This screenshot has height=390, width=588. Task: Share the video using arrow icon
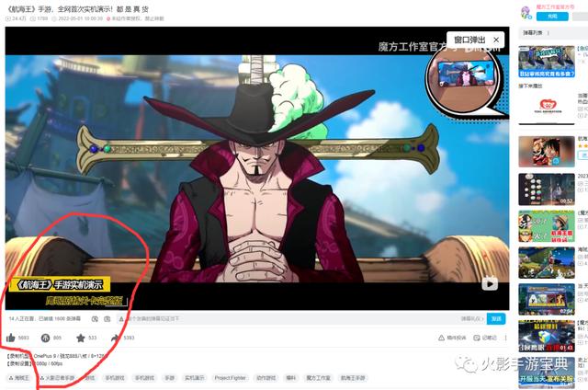(116, 338)
